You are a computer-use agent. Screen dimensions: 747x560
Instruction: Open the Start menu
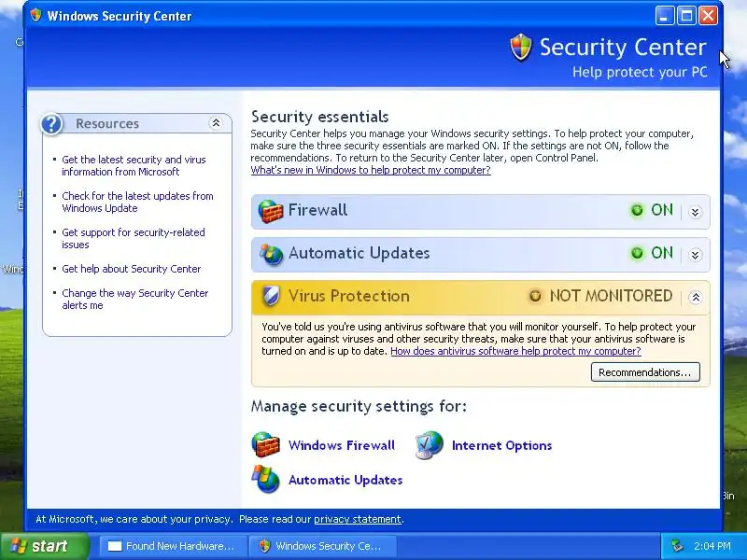pyautogui.click(x=45, y=546)
